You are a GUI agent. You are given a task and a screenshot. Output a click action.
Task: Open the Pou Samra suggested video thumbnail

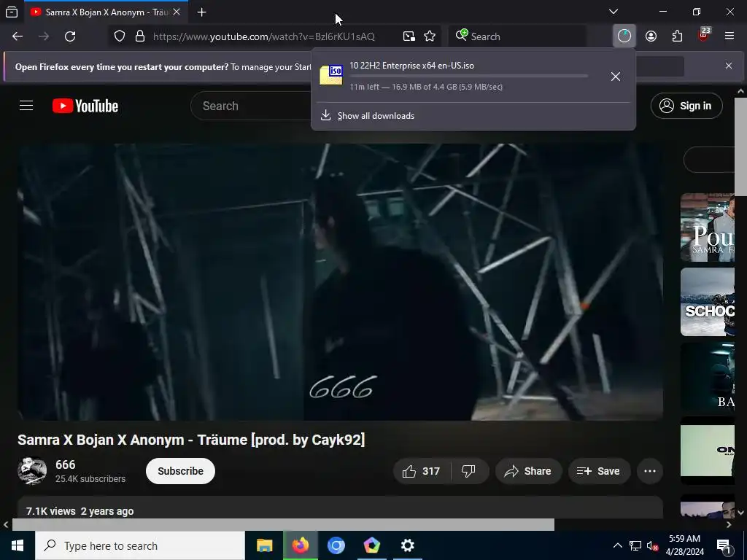tap(708, 227)
